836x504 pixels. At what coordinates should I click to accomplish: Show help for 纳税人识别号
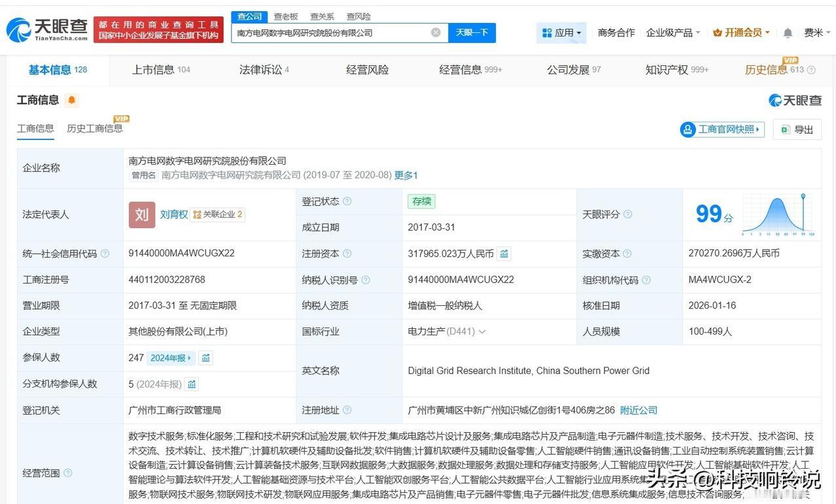[366, 280]
